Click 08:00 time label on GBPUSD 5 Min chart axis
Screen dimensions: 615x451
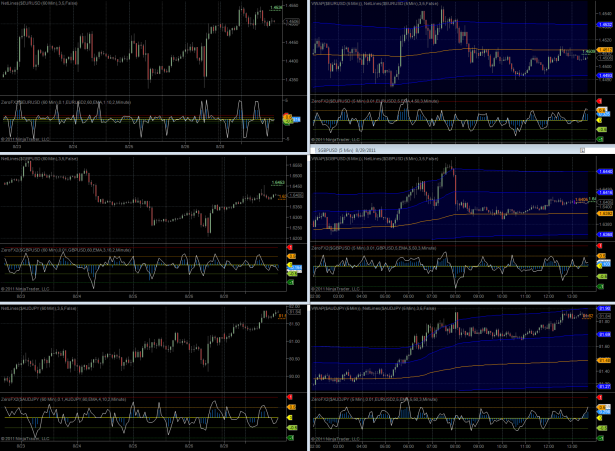(x=455, y=296)
